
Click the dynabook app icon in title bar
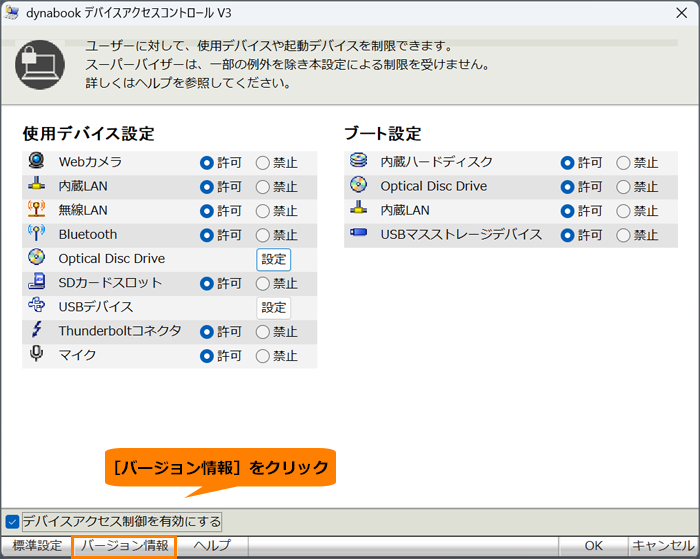click(12, 13)
